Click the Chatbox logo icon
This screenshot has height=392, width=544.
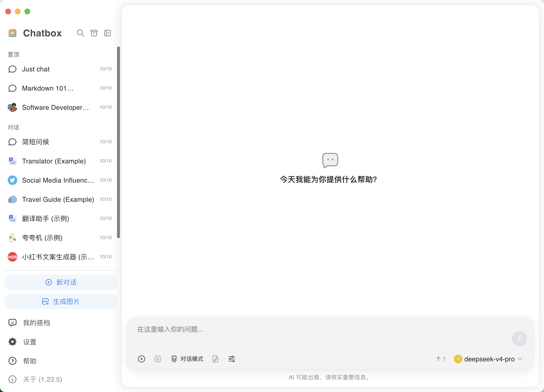[x=12, y=33]
